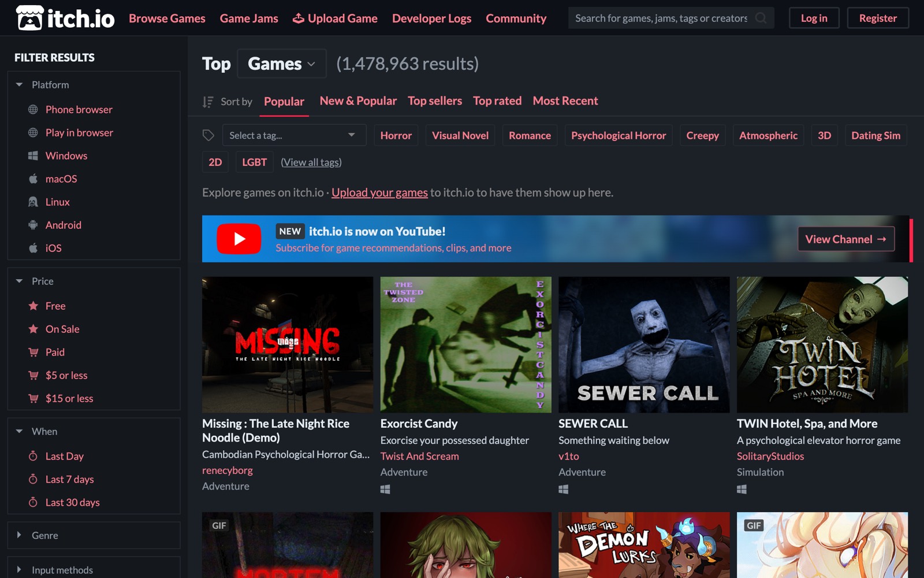
Task: Click the cart icon beside $15 or less
Action: point(33,398)
